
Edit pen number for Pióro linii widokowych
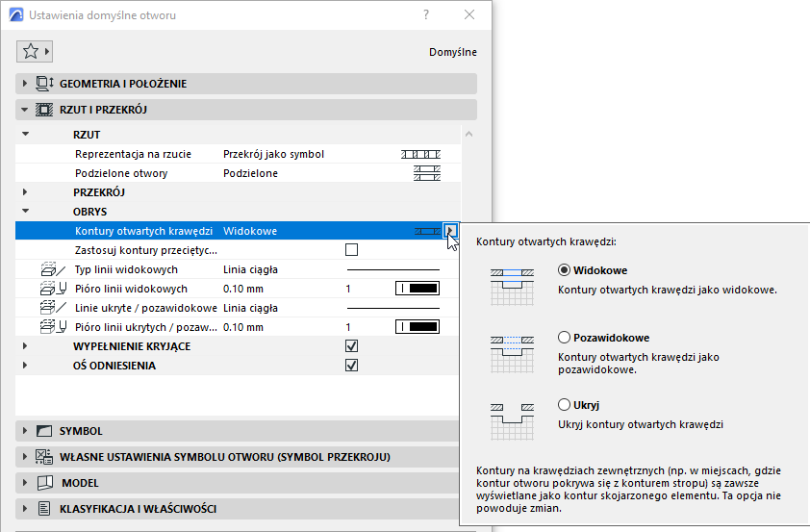click(348, 289)
